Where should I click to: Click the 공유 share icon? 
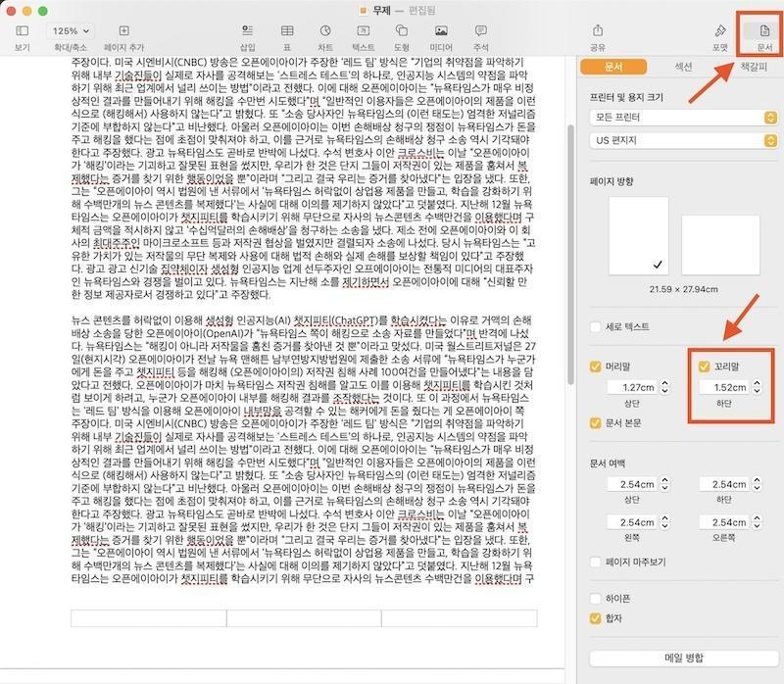(x=598, y=31)
